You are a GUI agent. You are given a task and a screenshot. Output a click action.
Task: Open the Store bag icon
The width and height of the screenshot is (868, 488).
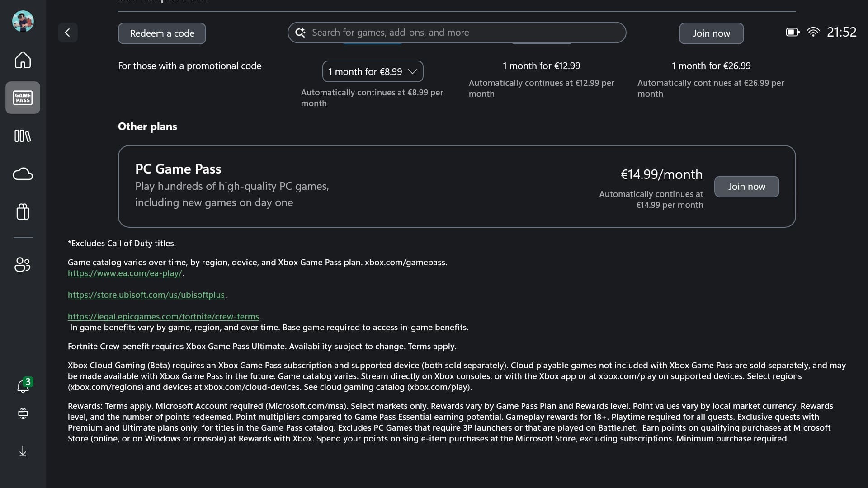click(x=23, y=211)
